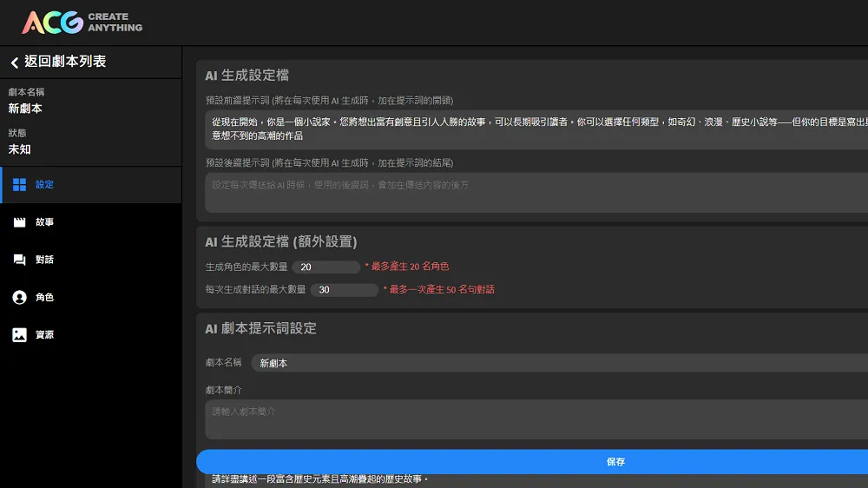
Task: Select the 設定 sidebar item
Action: coord(45,185)
